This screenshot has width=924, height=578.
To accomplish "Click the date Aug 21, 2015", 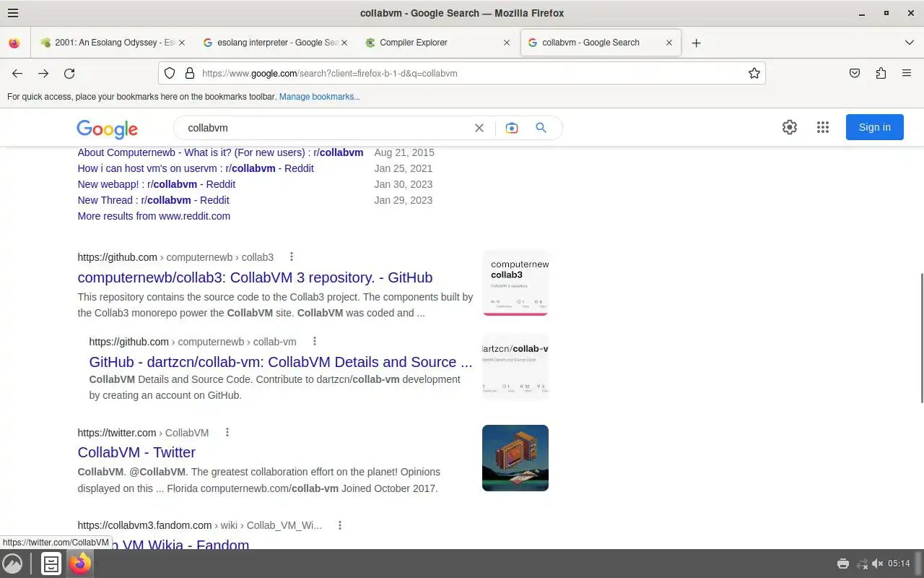I will (404, 152).
